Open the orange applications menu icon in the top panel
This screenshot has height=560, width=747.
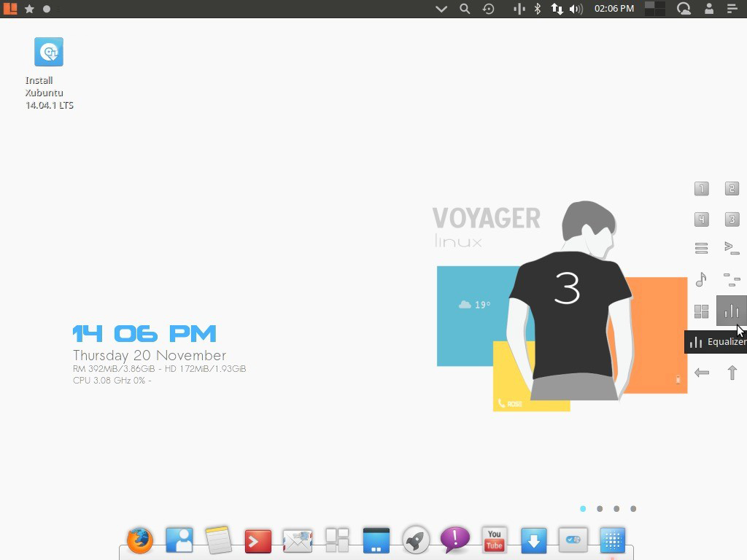[10, 9]
